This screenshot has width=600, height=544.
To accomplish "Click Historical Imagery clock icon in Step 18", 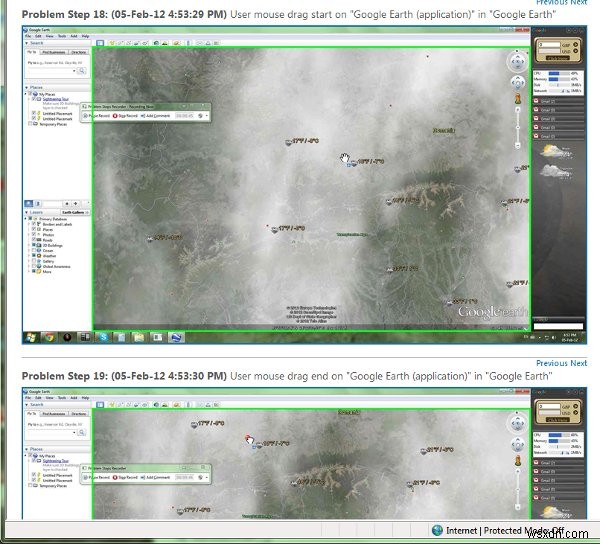I will coord(156,43).
